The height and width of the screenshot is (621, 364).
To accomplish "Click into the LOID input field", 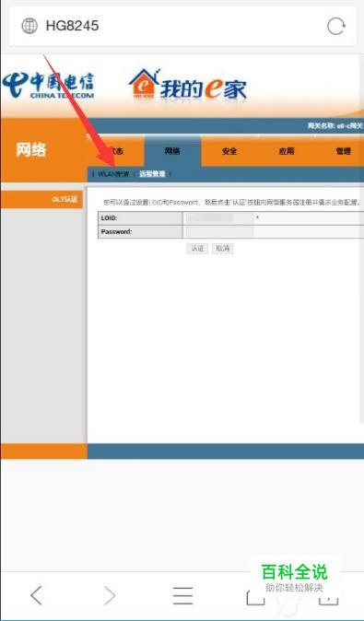I will point(219,218).
